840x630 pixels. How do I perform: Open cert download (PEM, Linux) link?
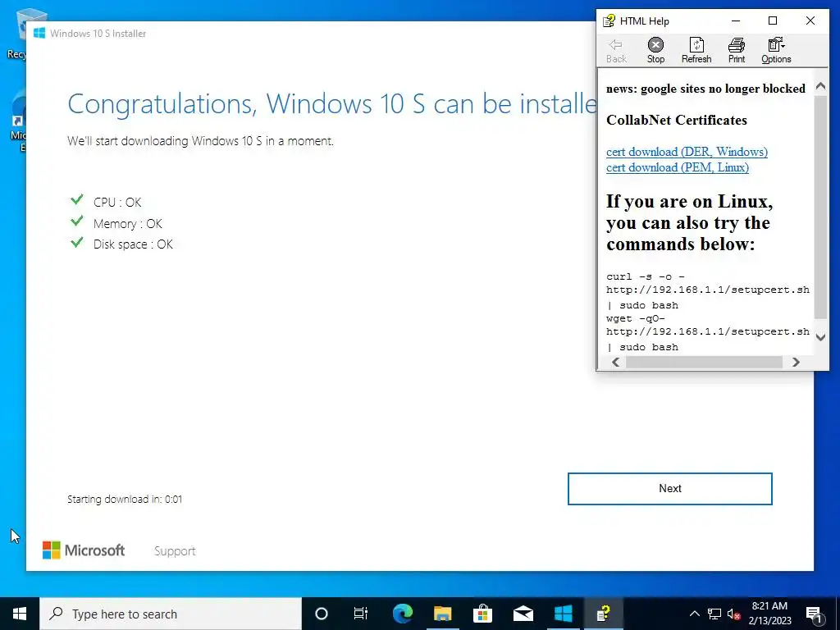click(x=678, y=167)
